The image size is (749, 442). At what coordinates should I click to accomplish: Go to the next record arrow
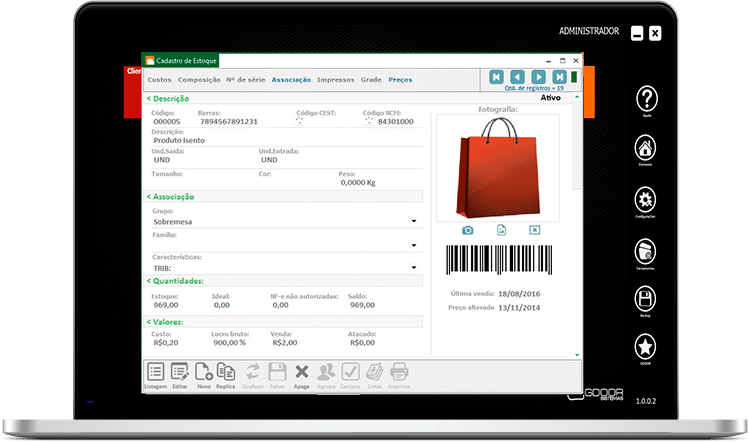(x=539, y=77)
